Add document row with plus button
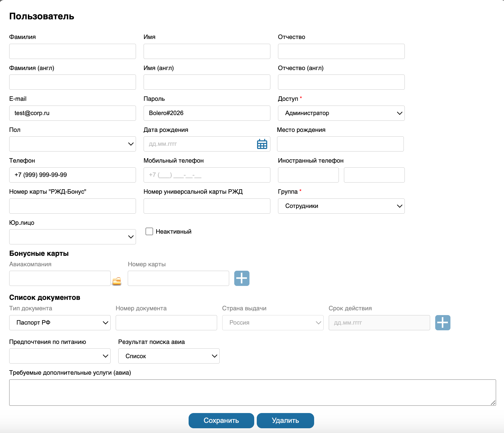The height and width of the screenshot is (433, 504). (x=443, y=323)
